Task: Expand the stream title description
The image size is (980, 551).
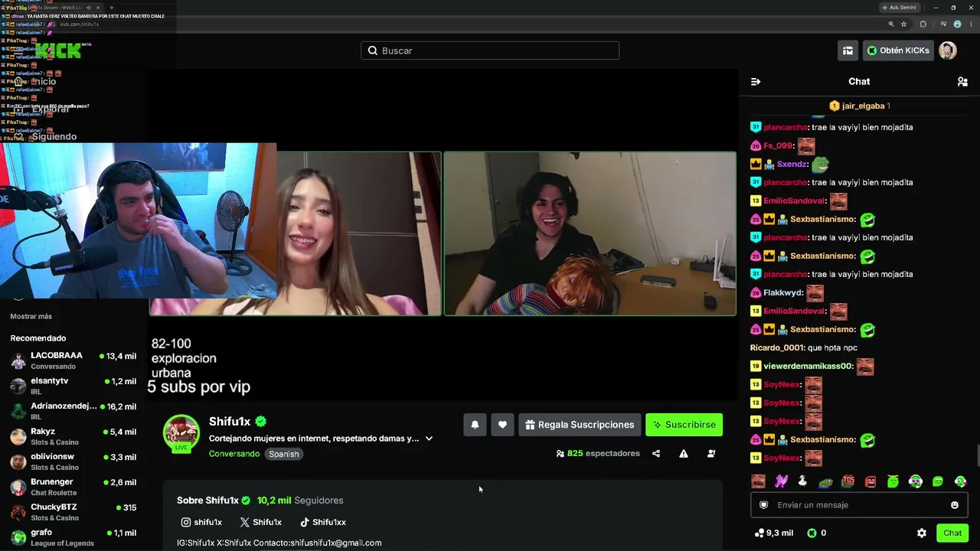Action: (x=429, y=439)
